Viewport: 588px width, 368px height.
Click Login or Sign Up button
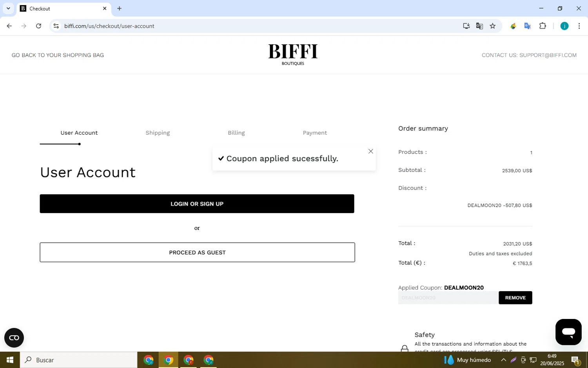pyautogui.click(x=197, y=204)
